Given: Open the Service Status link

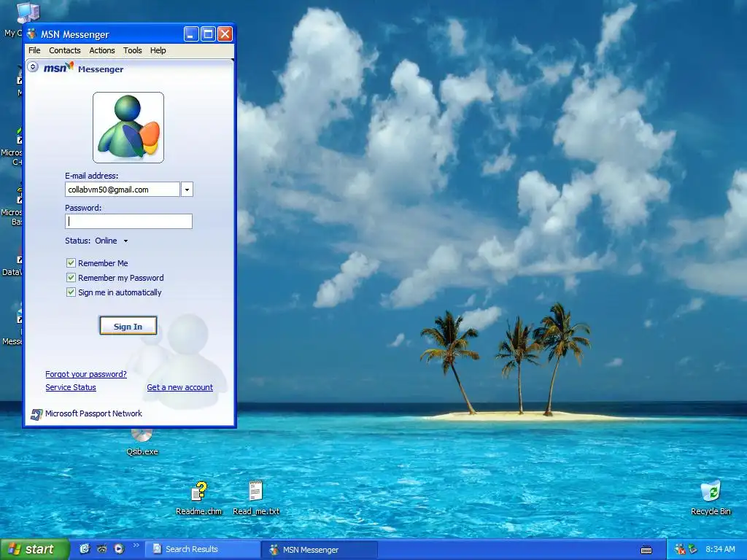Looking at the screenshot, I should (71, 388).
